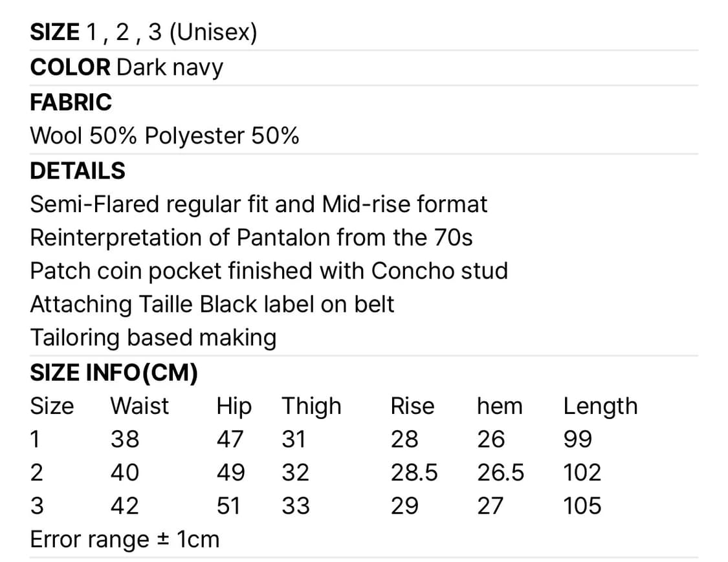Click the Attaching Taille Black label line
Image resolution: width=728 pixels, height=562 pixels.
pyautogui.click(x=212, y=304)
